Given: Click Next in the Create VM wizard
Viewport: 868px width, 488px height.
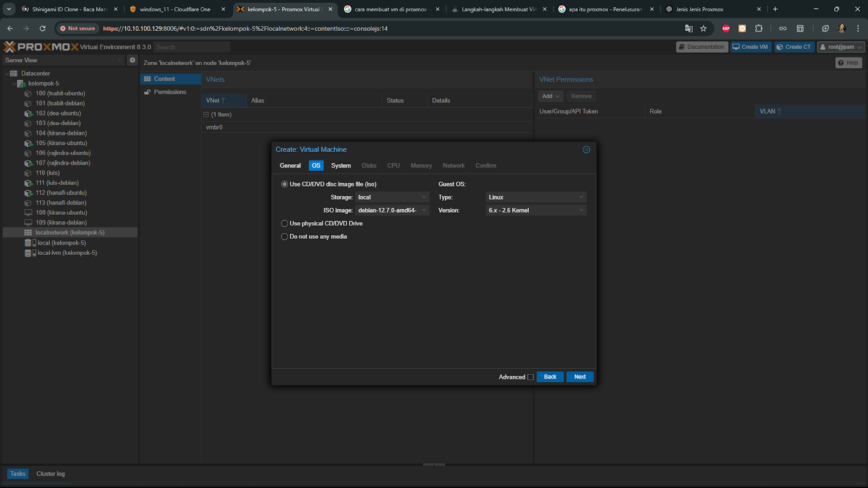Looking at the screenshot, I should [x=580, y=377].
